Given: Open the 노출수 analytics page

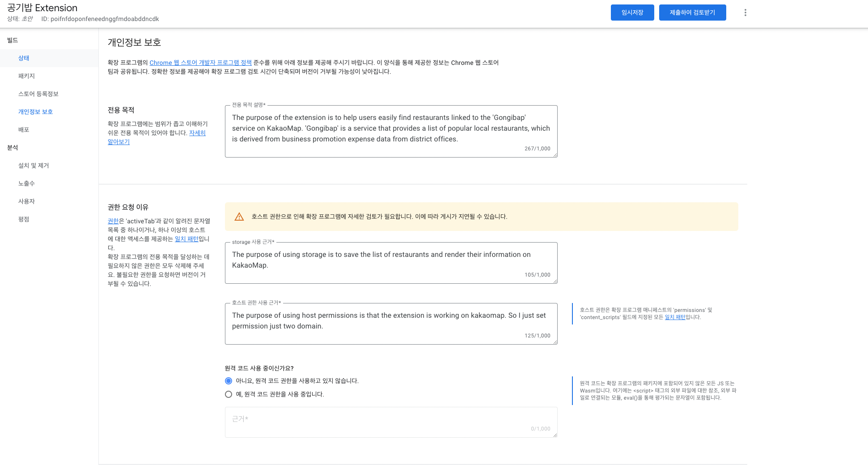Looking at the screenshot, I should (26, 183).
